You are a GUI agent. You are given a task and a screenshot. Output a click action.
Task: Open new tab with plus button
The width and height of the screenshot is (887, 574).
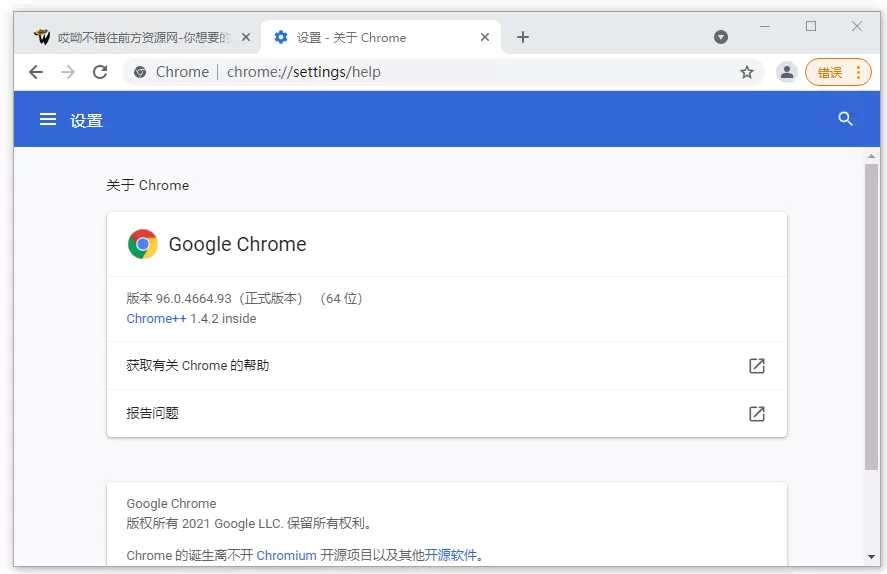(x=523, y=37)
